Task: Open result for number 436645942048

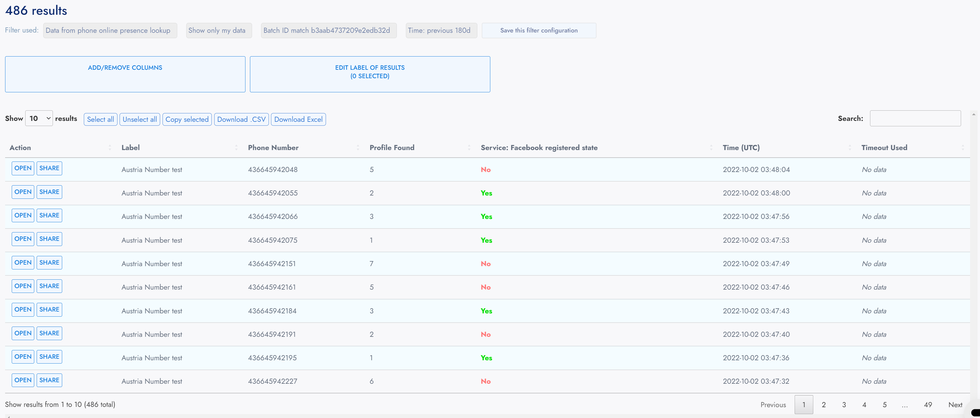Action: tap(23, 168)
